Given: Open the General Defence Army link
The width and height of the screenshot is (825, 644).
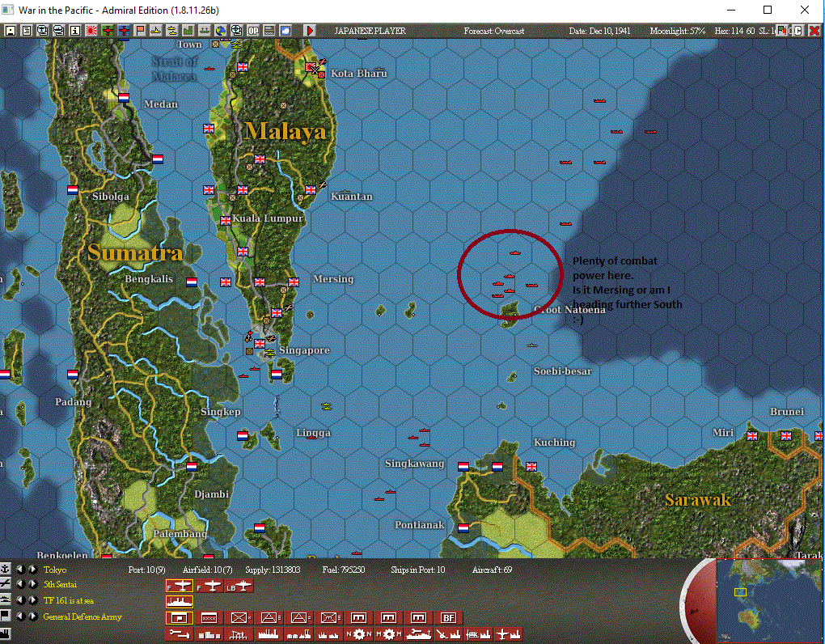Looking at the screenshot, I should point(82,616).
